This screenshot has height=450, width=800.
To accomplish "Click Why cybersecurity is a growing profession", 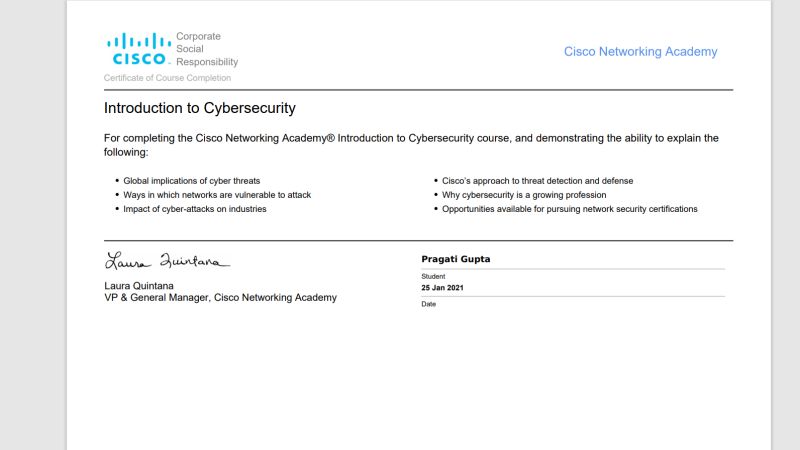I will point(524,195).
